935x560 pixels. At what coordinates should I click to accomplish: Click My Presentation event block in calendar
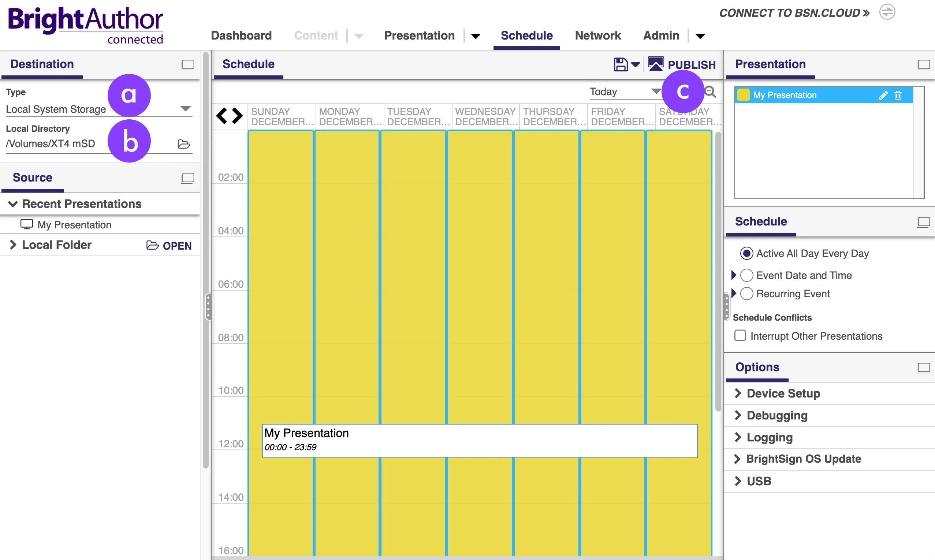click(480, 440)
